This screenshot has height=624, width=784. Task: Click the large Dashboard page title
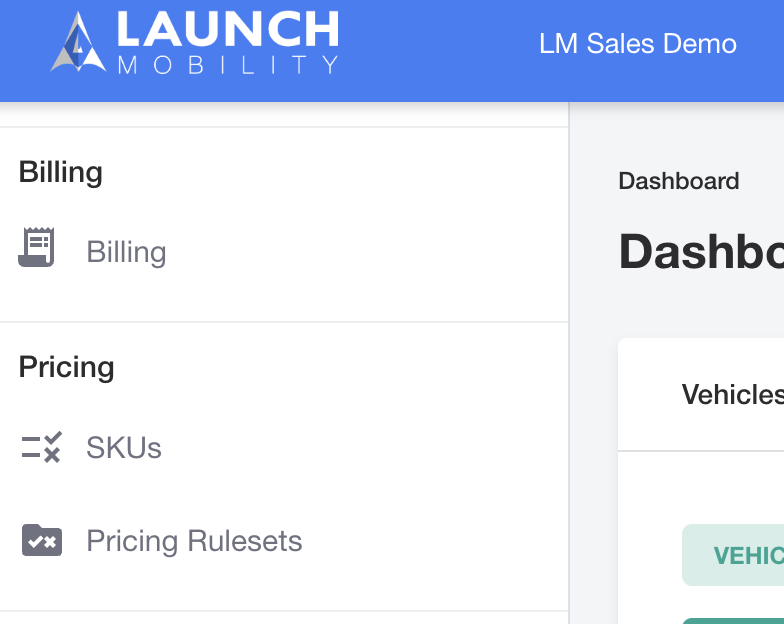pos(701,252)
